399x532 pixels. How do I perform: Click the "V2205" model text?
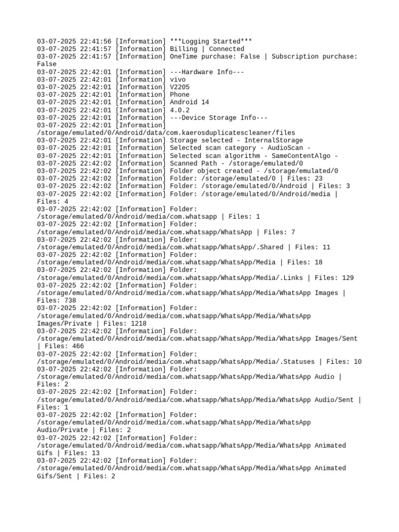click(x=180, y=87)
